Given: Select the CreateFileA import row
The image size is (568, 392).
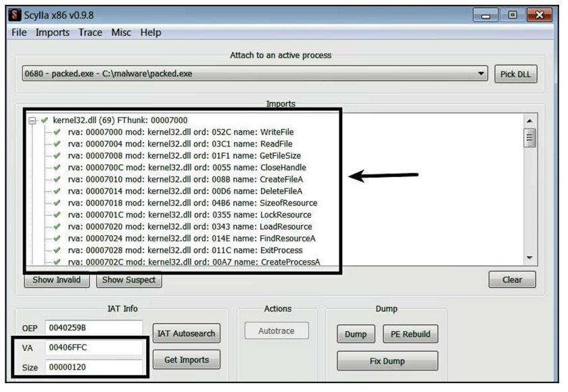Looking at the screenshot, I should [x=185, y=179].
